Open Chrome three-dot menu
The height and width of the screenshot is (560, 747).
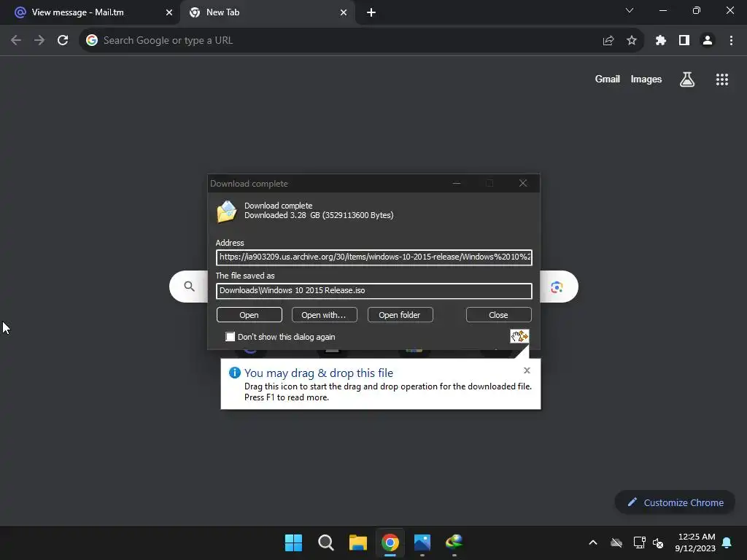[x=731, y=41]
